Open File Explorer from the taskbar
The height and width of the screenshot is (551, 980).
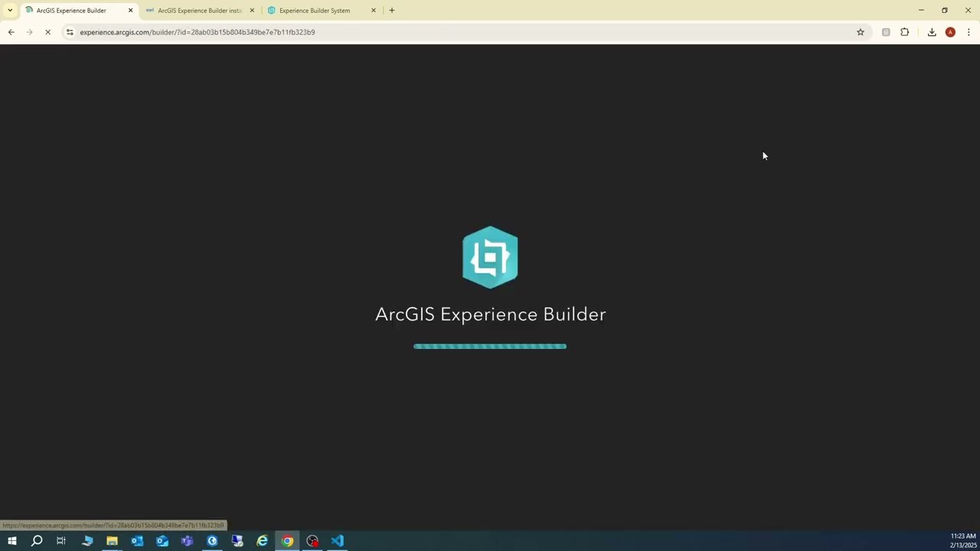tap(112, 541)
